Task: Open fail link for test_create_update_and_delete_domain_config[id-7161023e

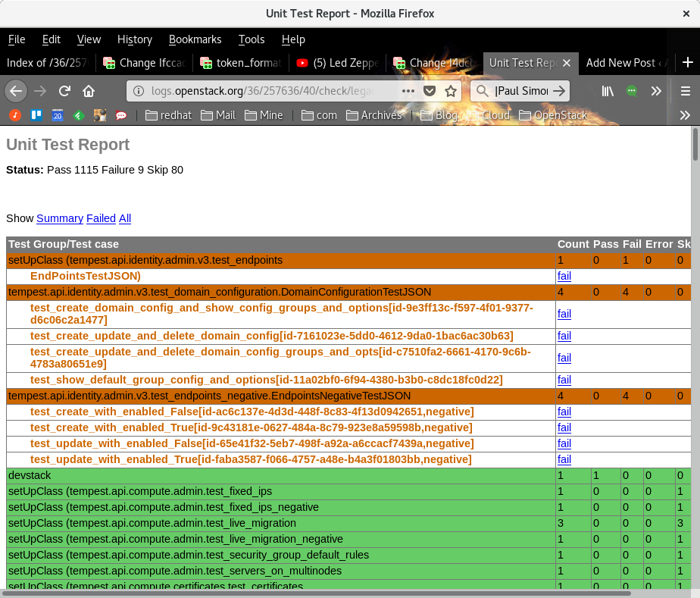Action: tap(564, 336)
